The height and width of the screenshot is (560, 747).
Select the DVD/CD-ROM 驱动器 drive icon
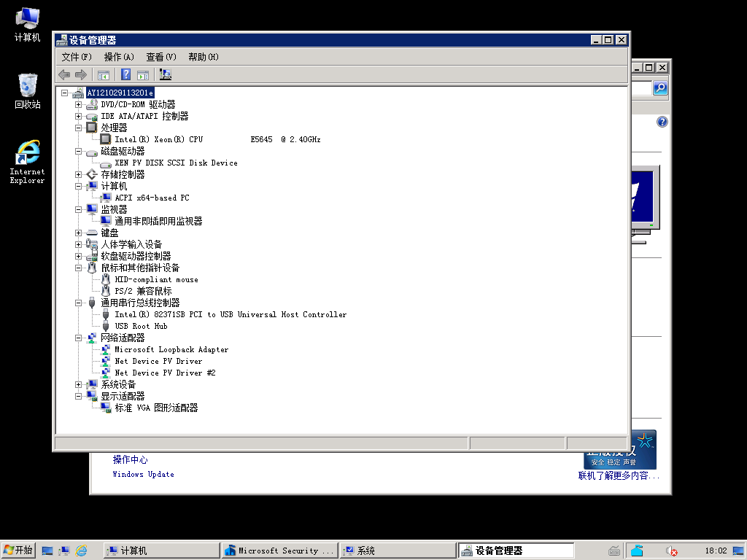coord(91,104)
